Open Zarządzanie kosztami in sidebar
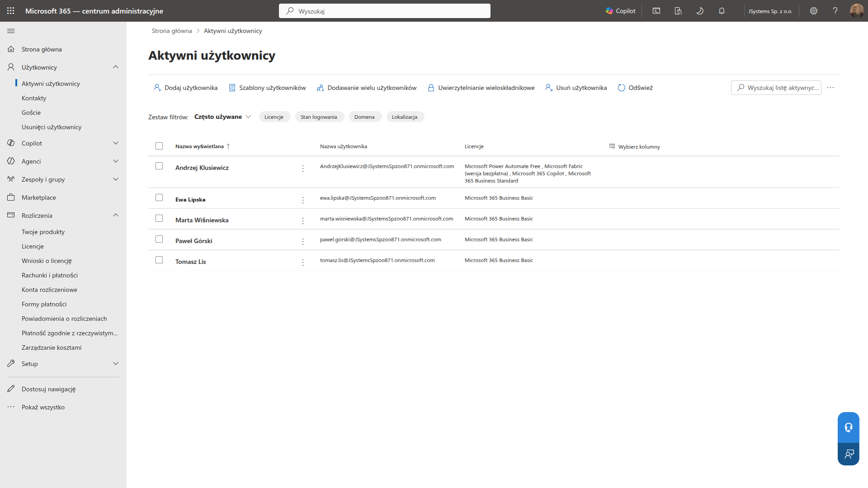 coord(52,347)
